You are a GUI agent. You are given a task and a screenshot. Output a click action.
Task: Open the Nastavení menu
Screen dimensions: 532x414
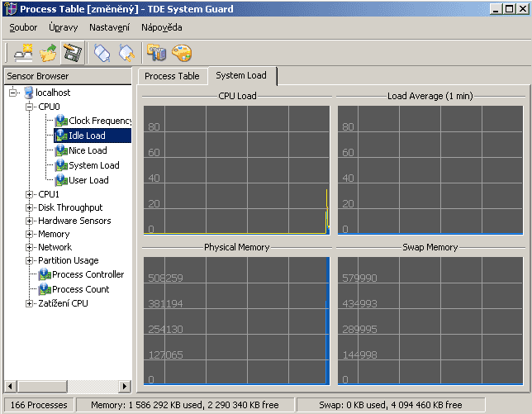pos(109,27)
